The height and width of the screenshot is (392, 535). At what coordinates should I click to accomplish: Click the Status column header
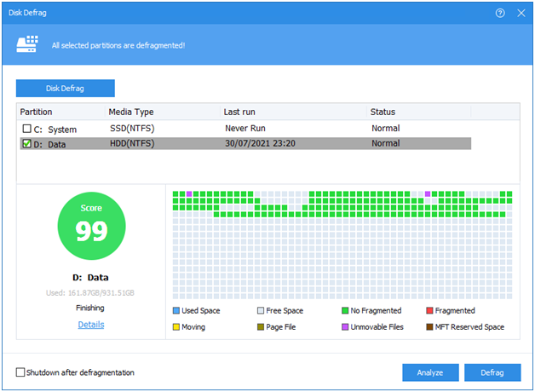[383, 112]
